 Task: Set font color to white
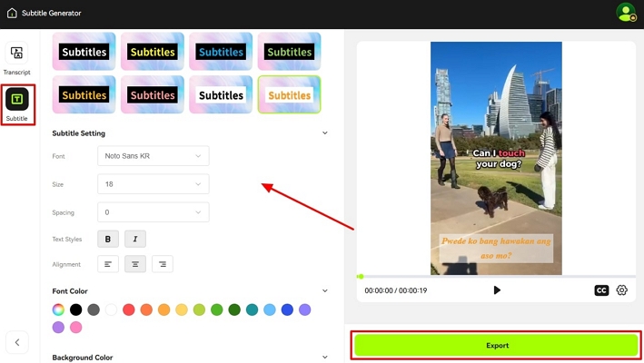coord(112,309)
